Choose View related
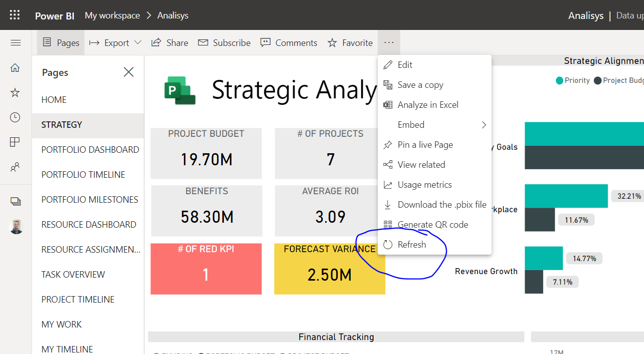Image resolution: width=644 pixels, height=354 pixels. click(435, 165)
